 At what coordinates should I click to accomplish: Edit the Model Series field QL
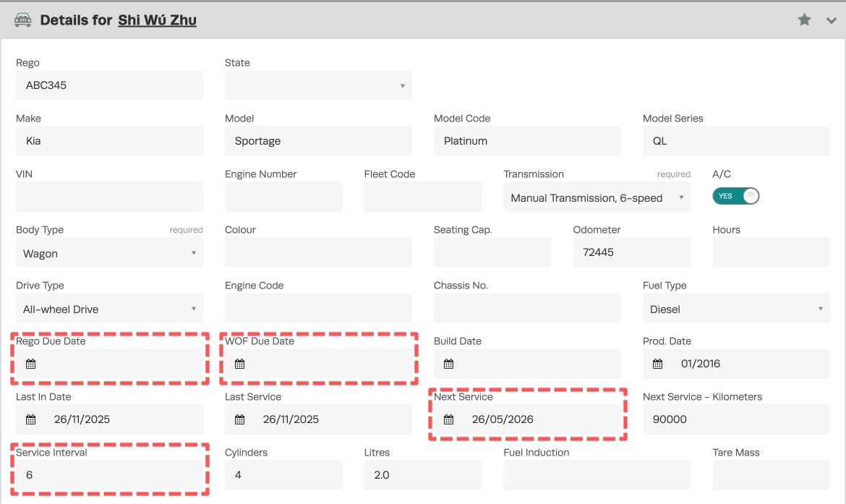[x=736, y=141]
